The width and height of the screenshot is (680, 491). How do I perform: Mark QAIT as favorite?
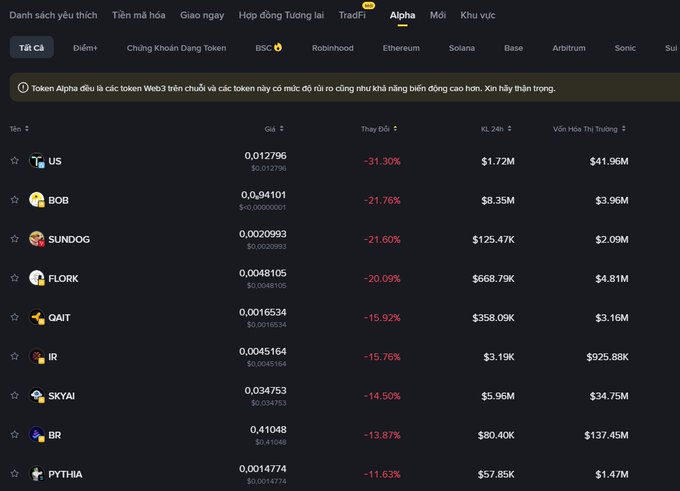tap(15, 317)
